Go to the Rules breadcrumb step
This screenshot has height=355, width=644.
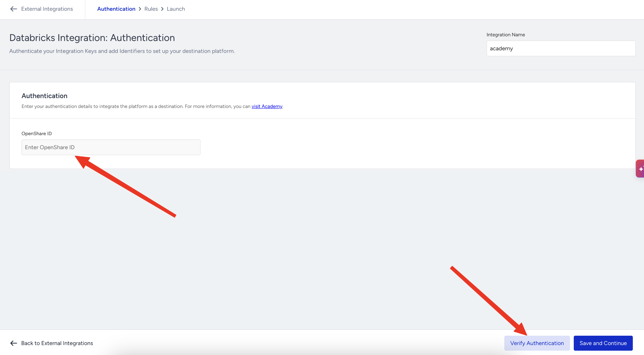point(151,9)
